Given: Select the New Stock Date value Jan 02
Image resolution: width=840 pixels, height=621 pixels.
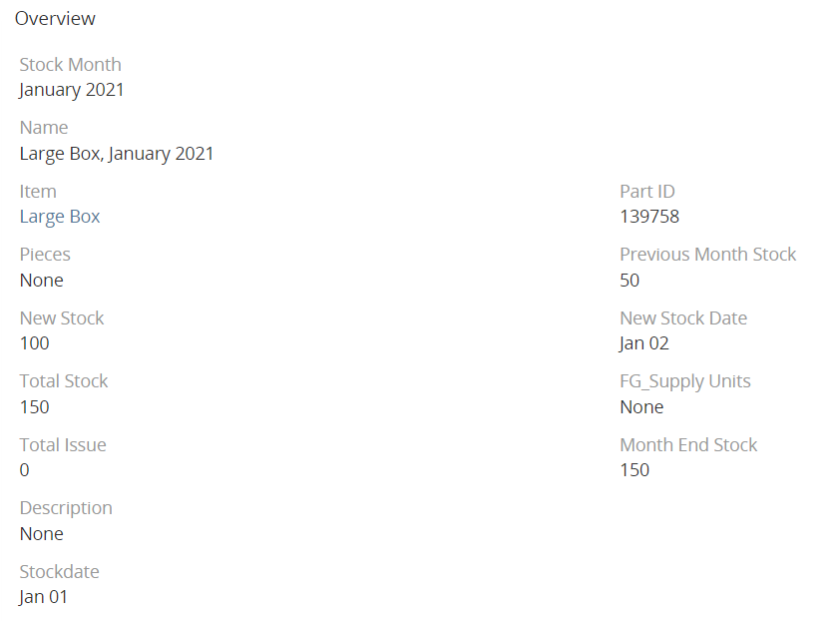Looking at the screenshot, I should click(x=644, y=343).
